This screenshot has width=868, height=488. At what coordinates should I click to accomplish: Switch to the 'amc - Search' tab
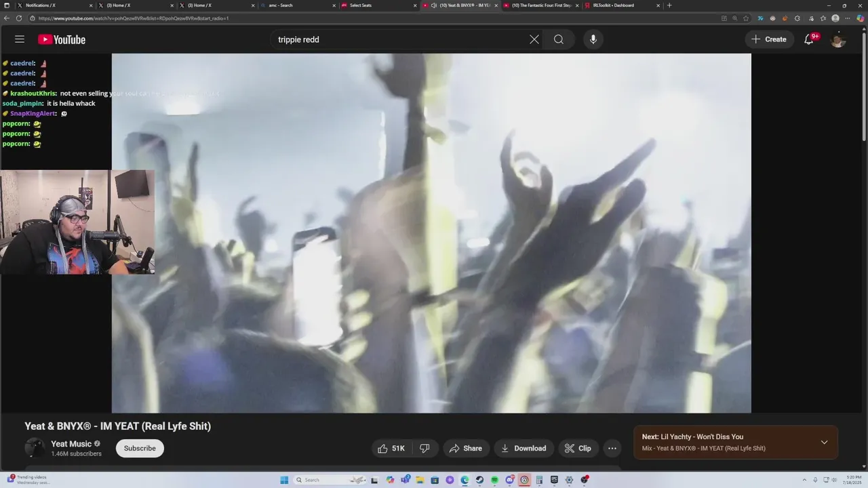[295, 5]
